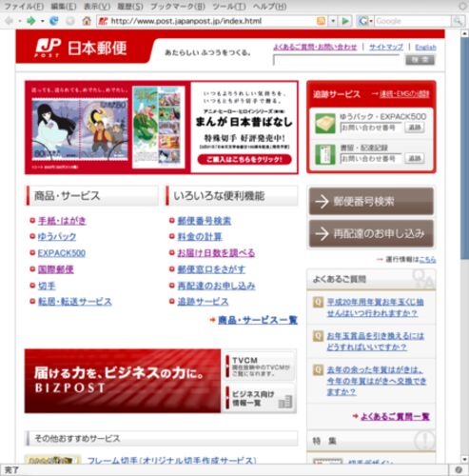Open the 料金の計算 link

[200, 237]
